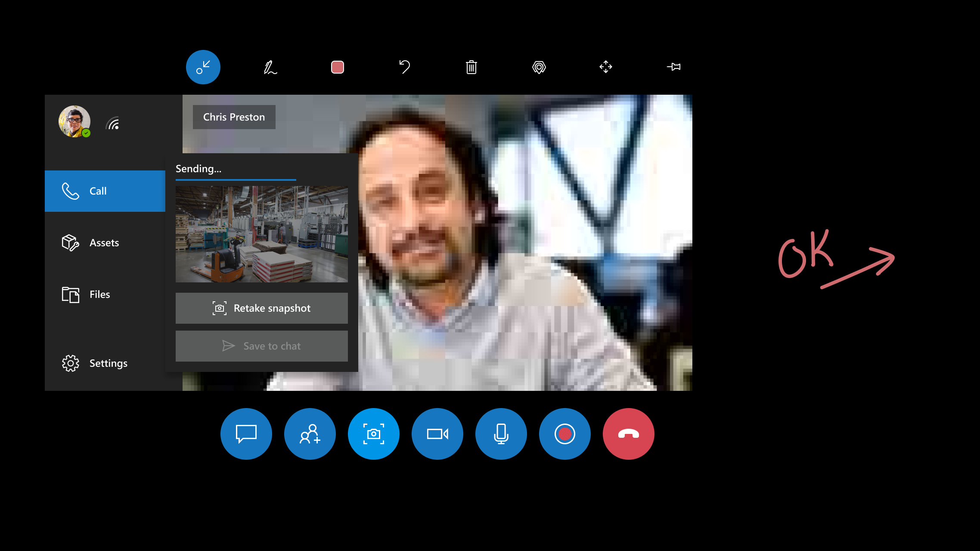This screenshot has width=980, height=551.
Task: Click the snapshot preview thumbnail
Action: 262,234
